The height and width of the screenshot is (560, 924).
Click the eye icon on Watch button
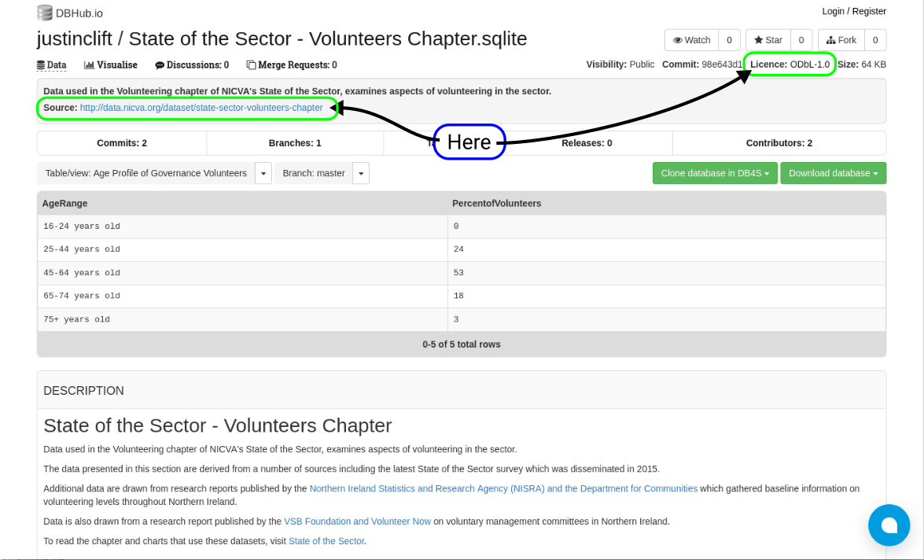click(x=678, y=39)
